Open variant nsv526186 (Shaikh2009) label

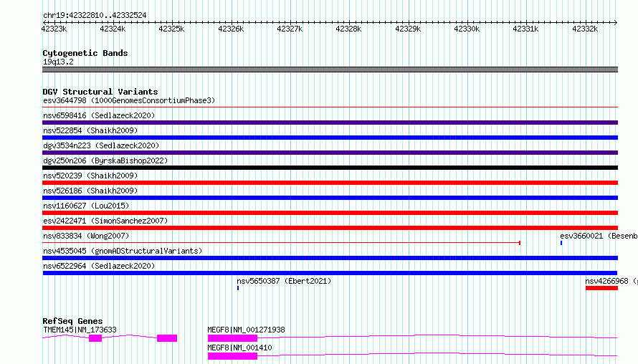point(90,191)
